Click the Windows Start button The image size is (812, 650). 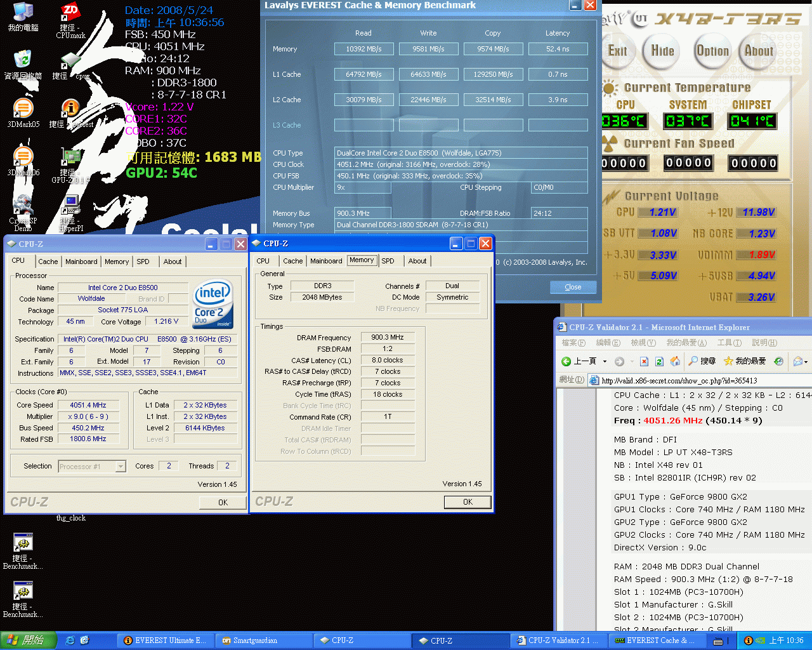(29, 640)
